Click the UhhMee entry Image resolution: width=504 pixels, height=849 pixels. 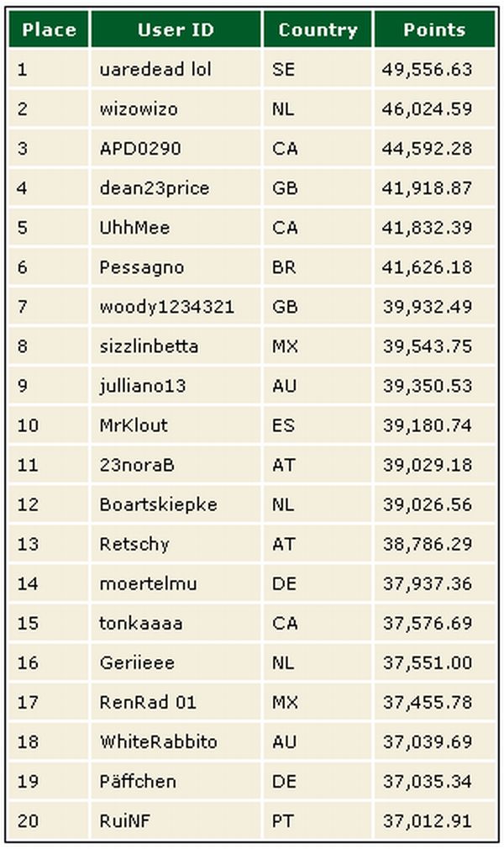pos(134,228)
